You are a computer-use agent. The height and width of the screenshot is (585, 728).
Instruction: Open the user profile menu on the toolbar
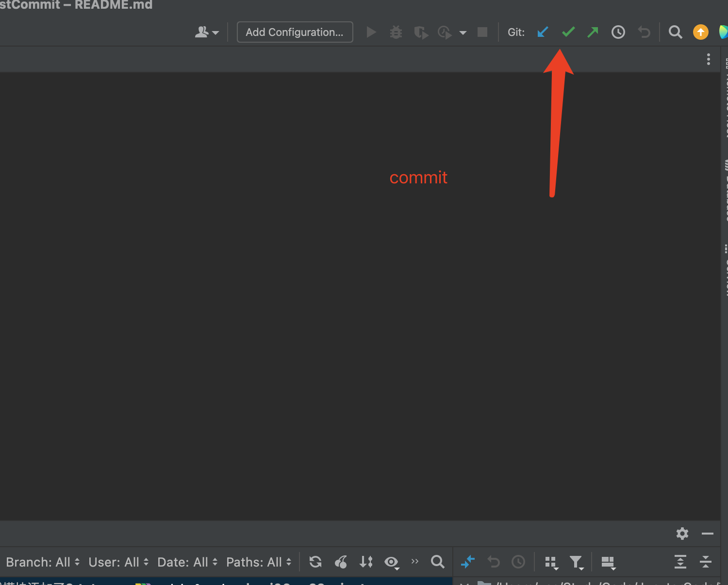coord(207,32)
